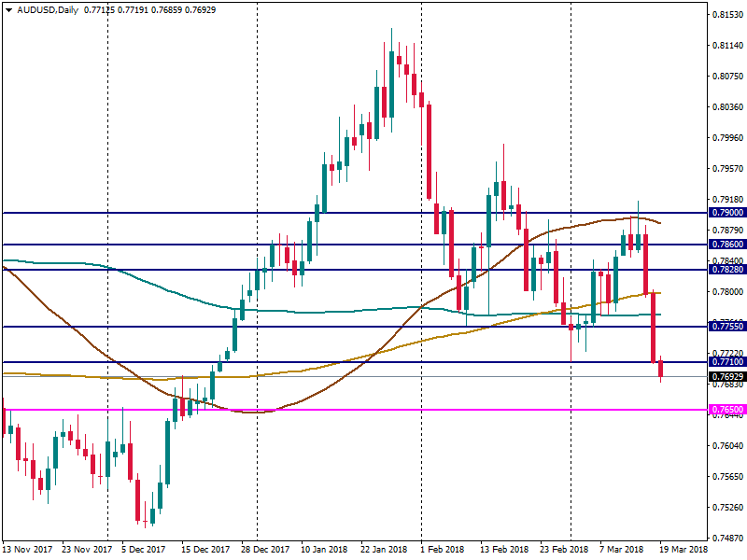Screen dimensions: 747x560
Task: Click the 0.77100 horizontal line label
Action: [x=726, y=362]
